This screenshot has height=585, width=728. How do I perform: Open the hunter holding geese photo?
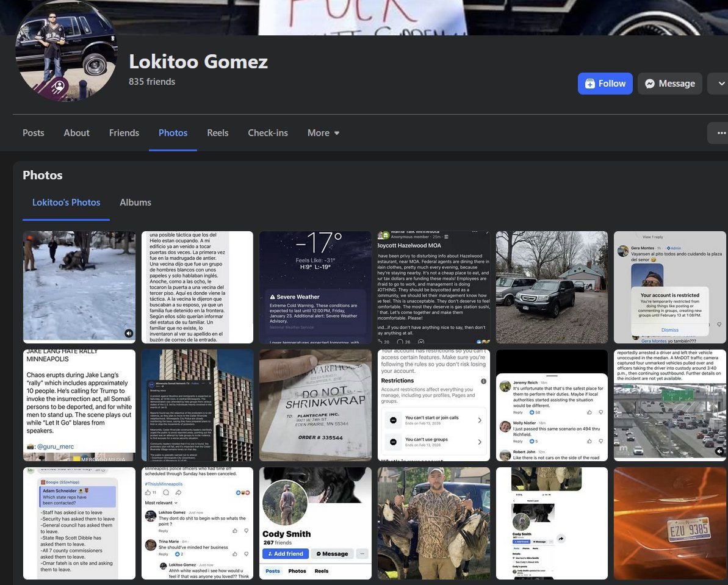434,523
